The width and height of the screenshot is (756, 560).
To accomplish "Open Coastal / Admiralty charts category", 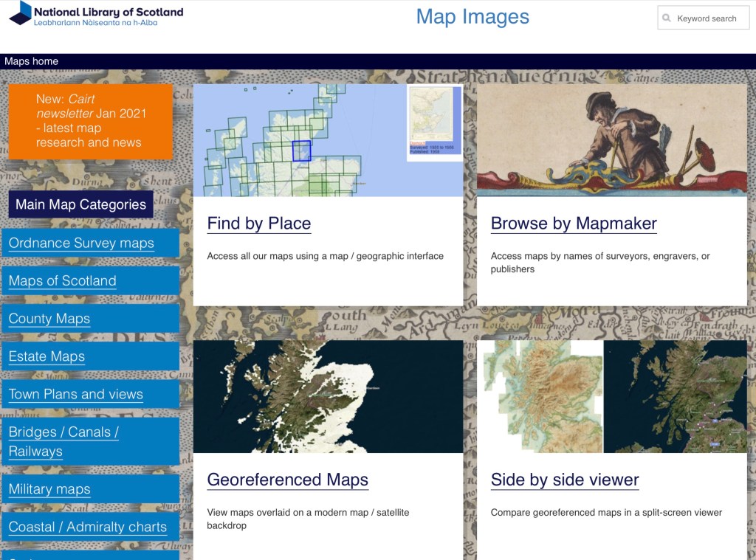I will tap(88, 527).
